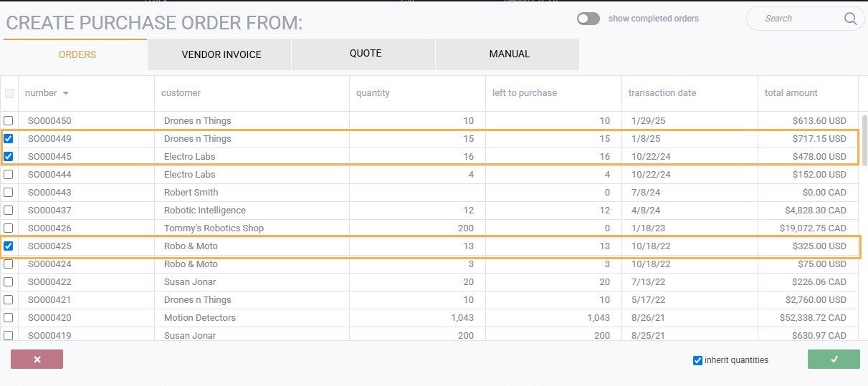Uncheck the box for order SO000449

[x=9, y=138]
